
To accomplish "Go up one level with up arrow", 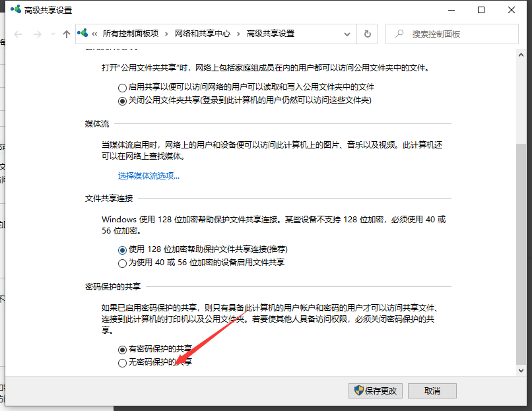I will click(66, 34).
